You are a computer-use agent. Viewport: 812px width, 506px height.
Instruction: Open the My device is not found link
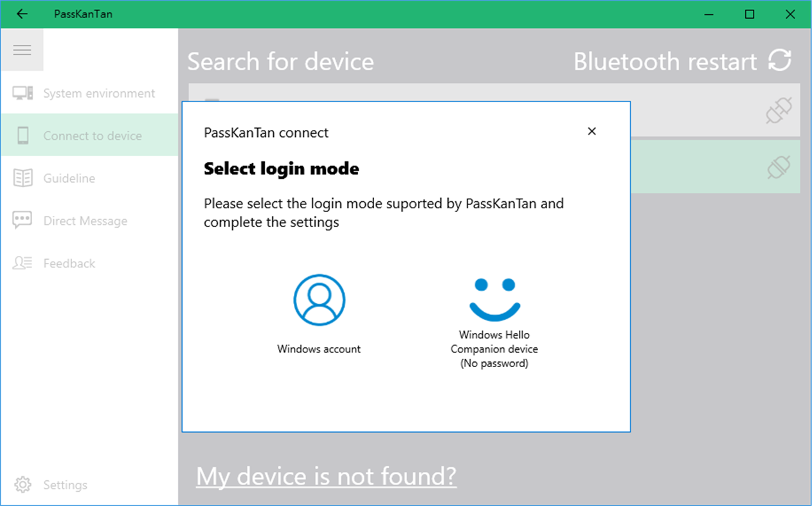(x=326, y=476)
